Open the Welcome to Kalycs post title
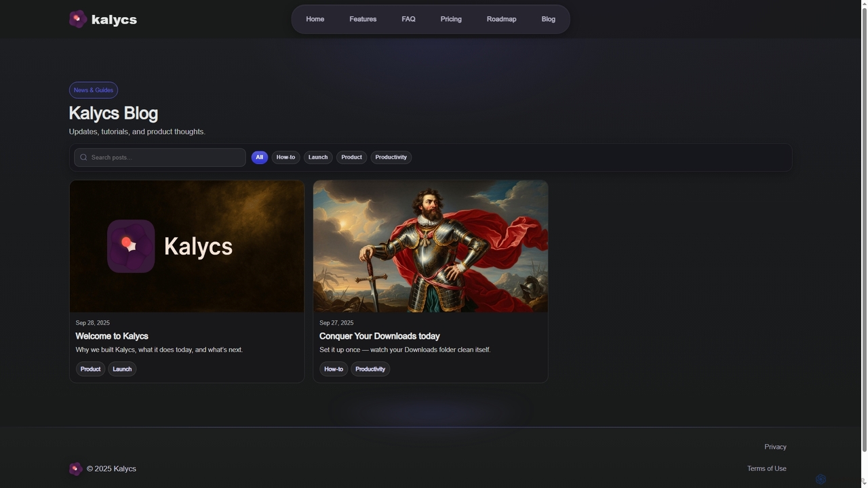Screen dimensions: 868x488 tap(112, 336)
